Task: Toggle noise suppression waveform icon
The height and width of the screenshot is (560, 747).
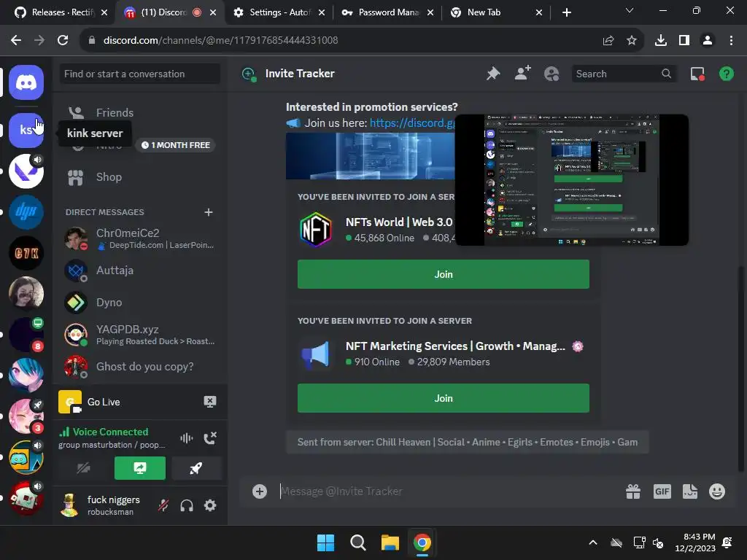Action: click(186, 438)
